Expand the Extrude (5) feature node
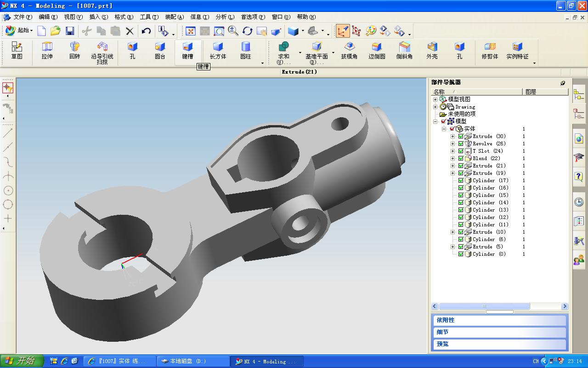The height and width of the screenshot is (368, 588). [453, 247]
